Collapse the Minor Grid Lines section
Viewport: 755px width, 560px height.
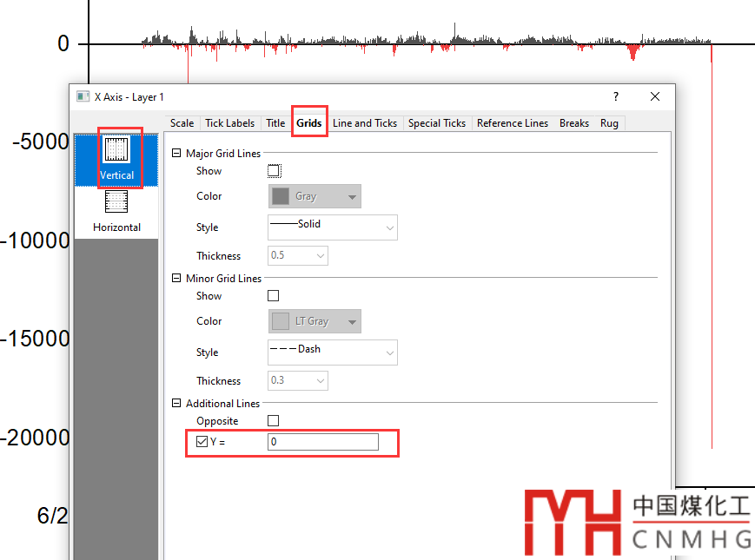[x=176, y=278]
